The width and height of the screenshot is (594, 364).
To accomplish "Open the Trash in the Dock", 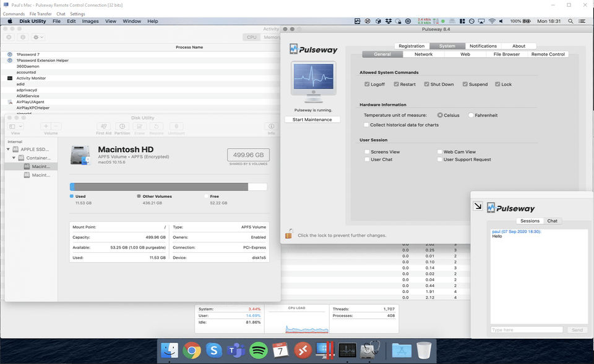I will click(x=424, y=350).
